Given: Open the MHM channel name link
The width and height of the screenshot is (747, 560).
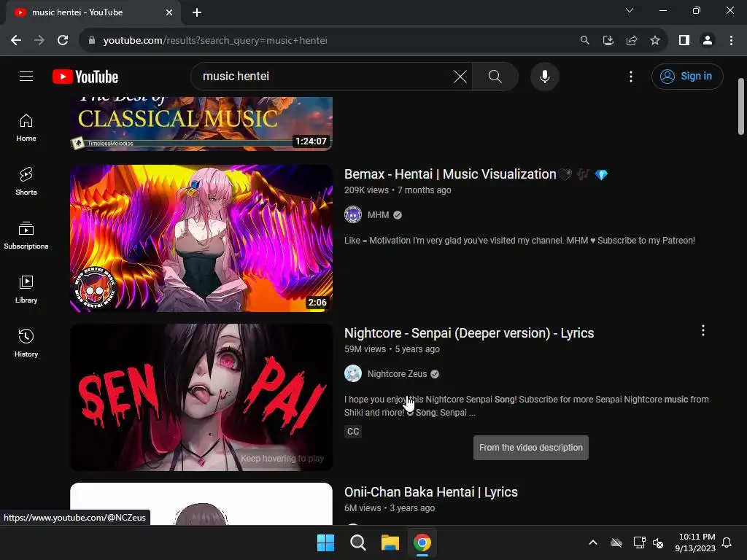Looking at the screenshot, I should tap(379, 215).
